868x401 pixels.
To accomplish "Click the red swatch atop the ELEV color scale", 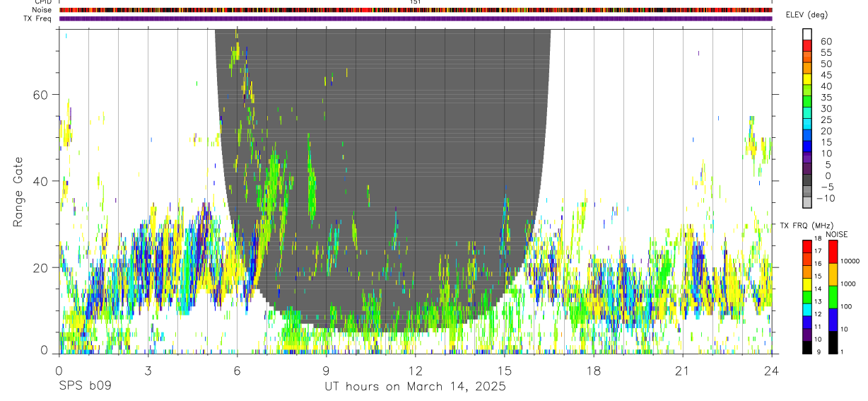I will tap(807, 46).
